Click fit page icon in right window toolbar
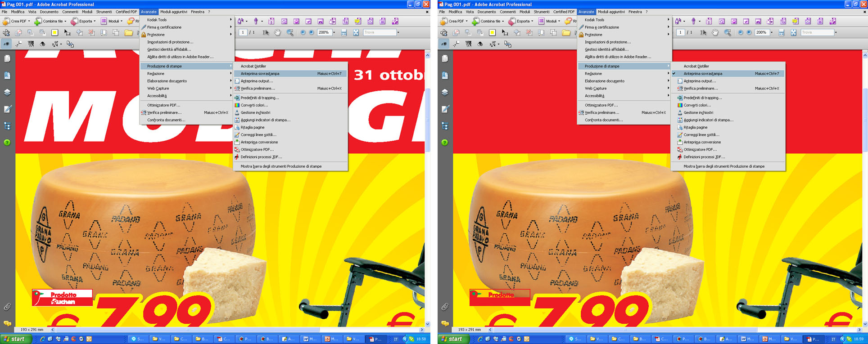 point(793,32)
